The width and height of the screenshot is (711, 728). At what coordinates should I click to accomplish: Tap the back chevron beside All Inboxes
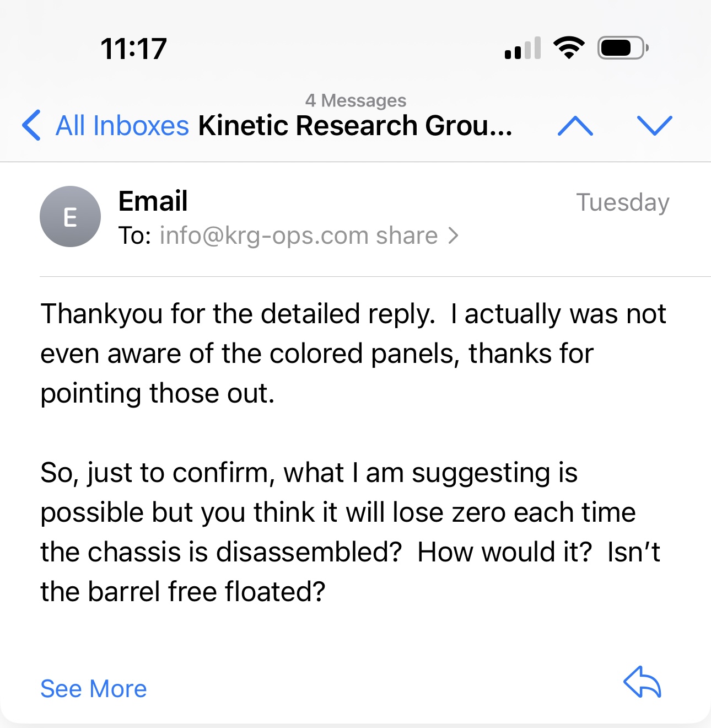click(x=31, y=125)
